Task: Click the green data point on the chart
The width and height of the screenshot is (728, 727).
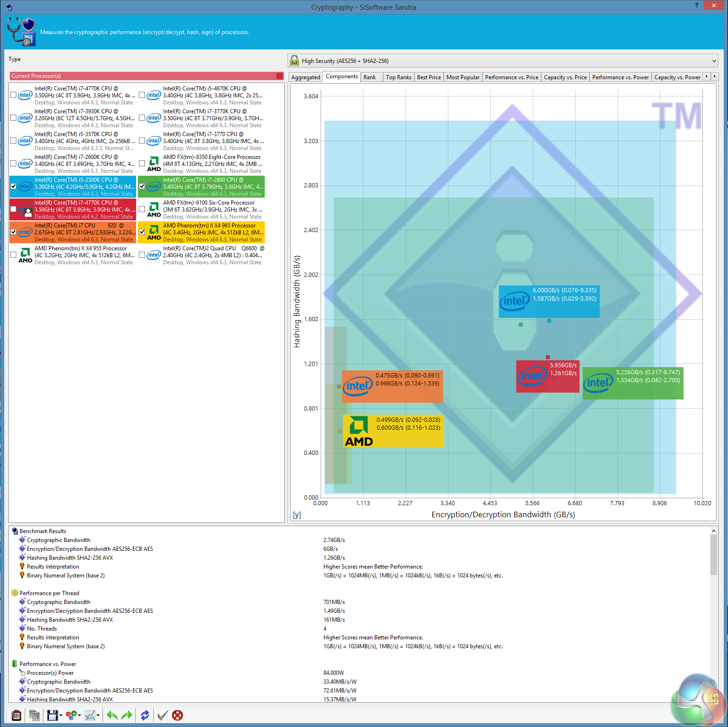Action: click(x=521, y=324)
